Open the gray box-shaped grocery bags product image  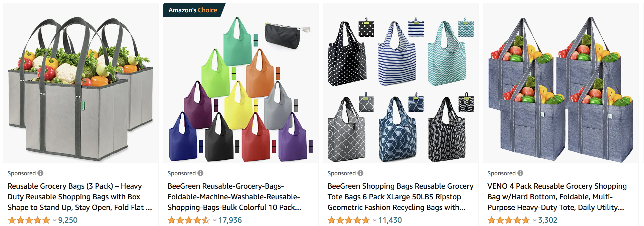point(81,83)
